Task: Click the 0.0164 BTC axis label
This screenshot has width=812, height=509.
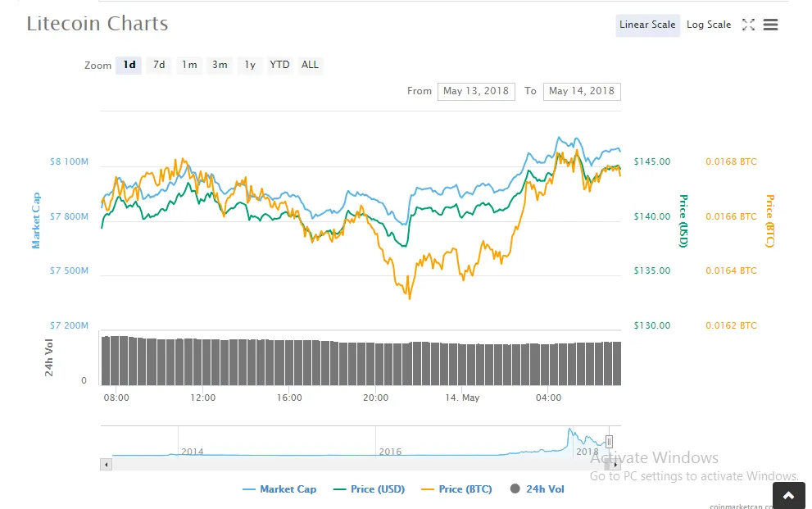Action: [x=731, y=270]
